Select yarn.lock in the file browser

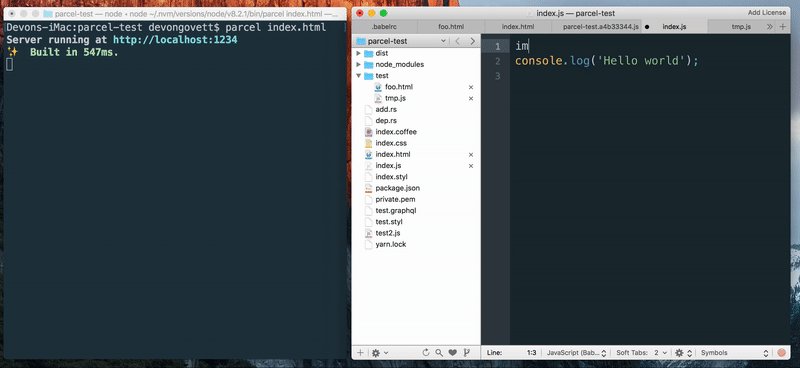pos(391,244)
